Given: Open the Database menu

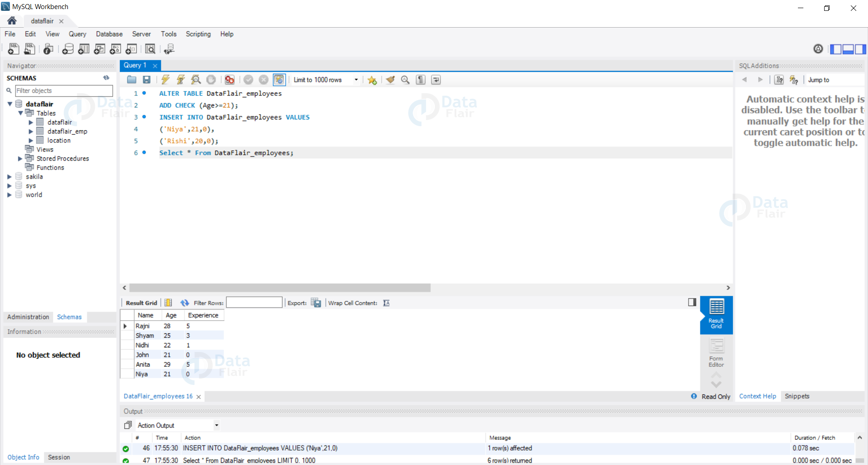Looking at the screenshot, I should pos(109,34).
